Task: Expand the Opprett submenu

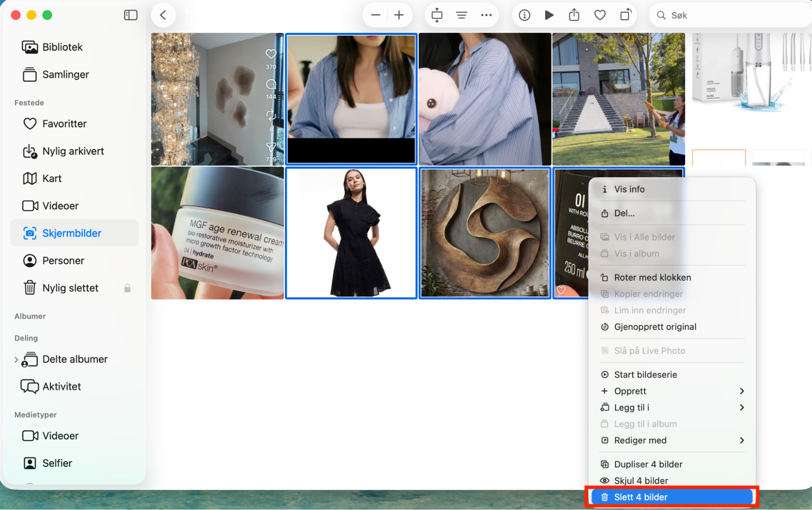Action: (x=672, y=391)
